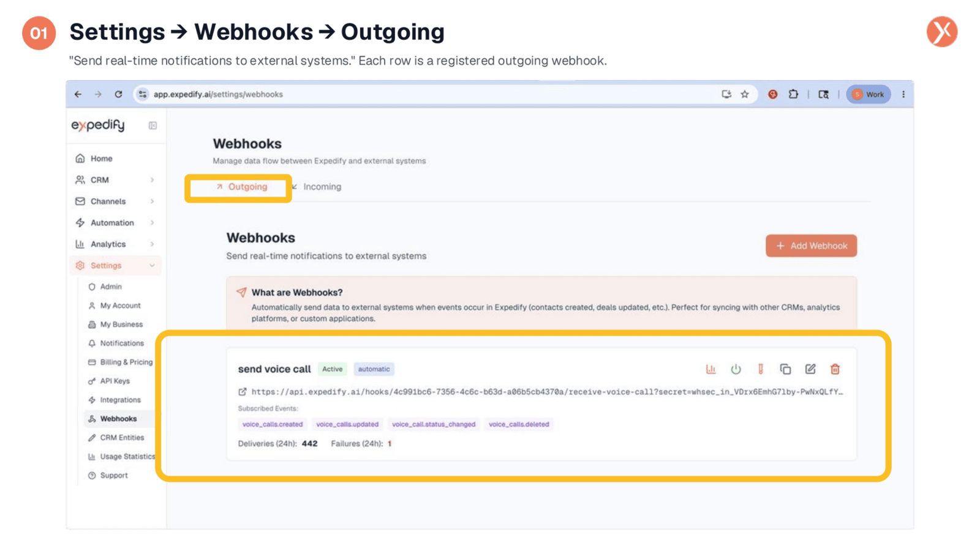Click the Active status badge
This screenshot has width=980, height=551.
[333, 369]
